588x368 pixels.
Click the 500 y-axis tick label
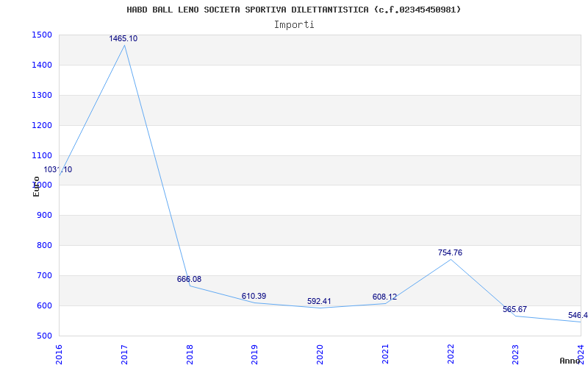[x=46, y=336]
